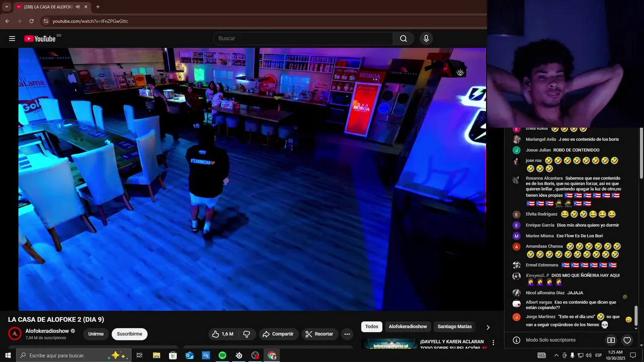Open Task View on the taskbar
The height and width of the screenshot is (362, 644).
139,355
